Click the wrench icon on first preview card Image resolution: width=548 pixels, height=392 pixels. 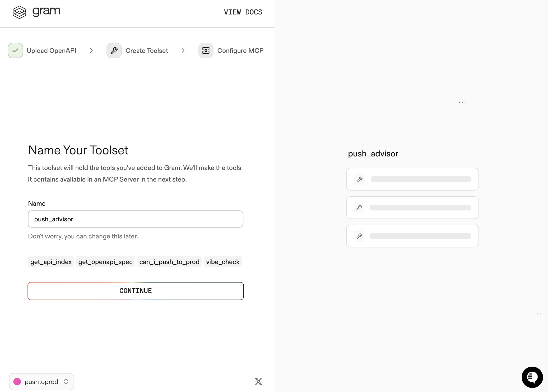tap(360, 179)
